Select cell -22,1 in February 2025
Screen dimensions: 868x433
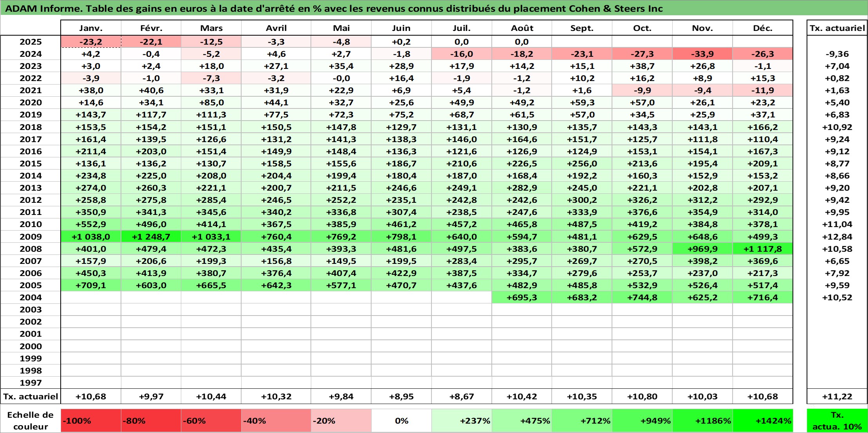pyautogui.click(x=151, y=42)
